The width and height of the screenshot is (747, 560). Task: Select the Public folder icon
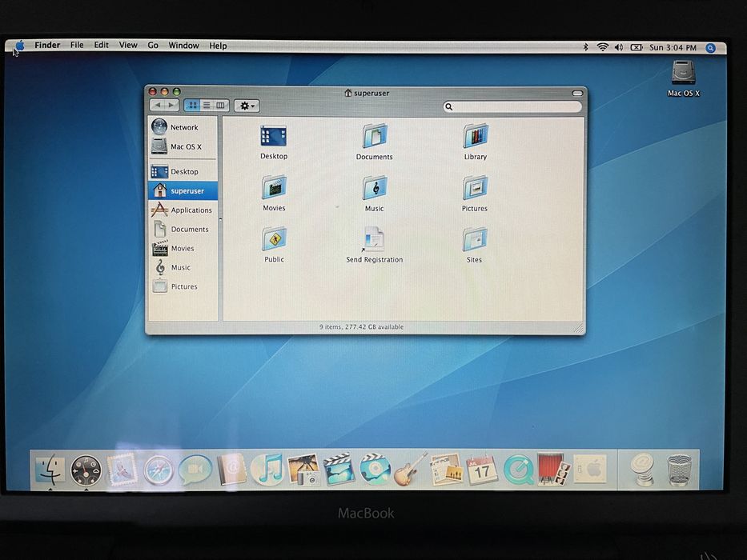[x=274, y=239]
